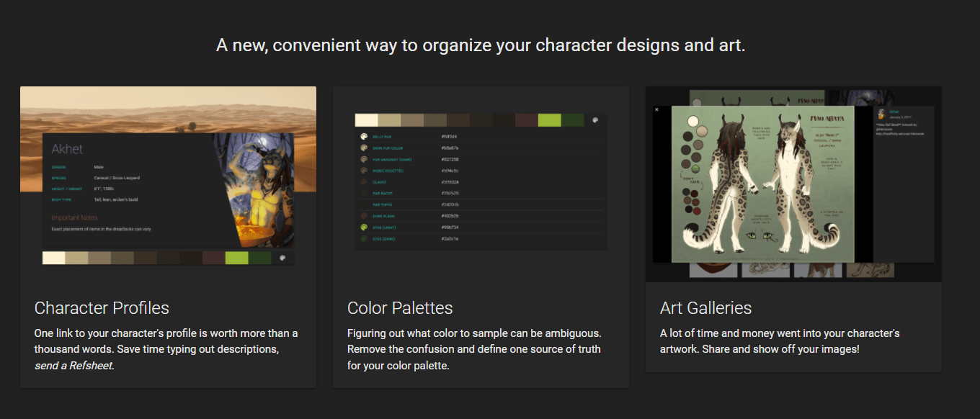Close the art gallery lightbox with the X
This screenshot has height=419, width=980.
[656, 109]
